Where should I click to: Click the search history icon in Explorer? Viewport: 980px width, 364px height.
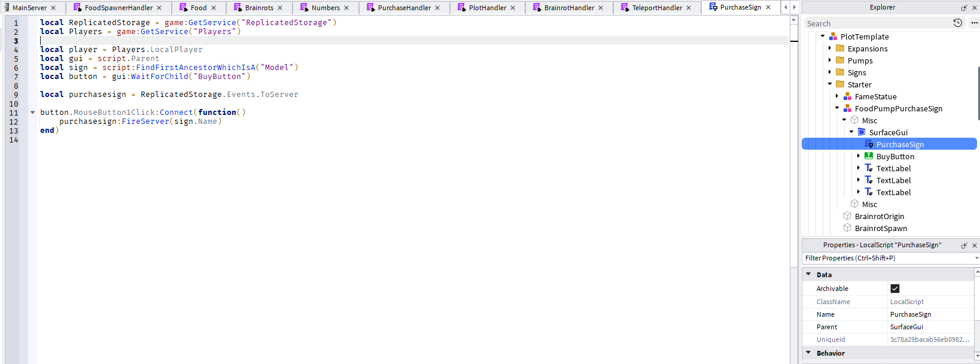click(x=957, y=23)
